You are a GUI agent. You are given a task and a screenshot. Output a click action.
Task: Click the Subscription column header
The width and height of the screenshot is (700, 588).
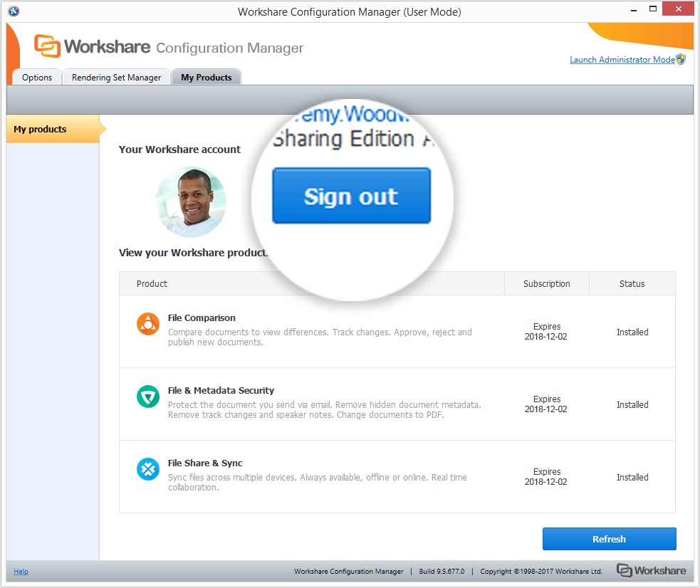click(546, 283)
